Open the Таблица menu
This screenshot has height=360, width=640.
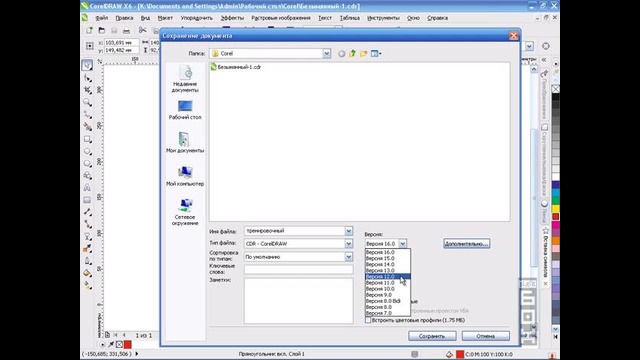click(350, 18)
